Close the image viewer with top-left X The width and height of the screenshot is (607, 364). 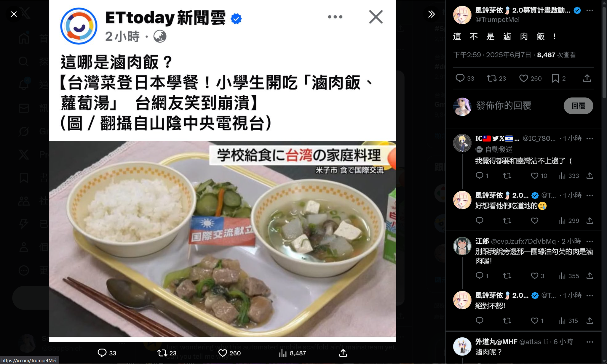point(14,14)
